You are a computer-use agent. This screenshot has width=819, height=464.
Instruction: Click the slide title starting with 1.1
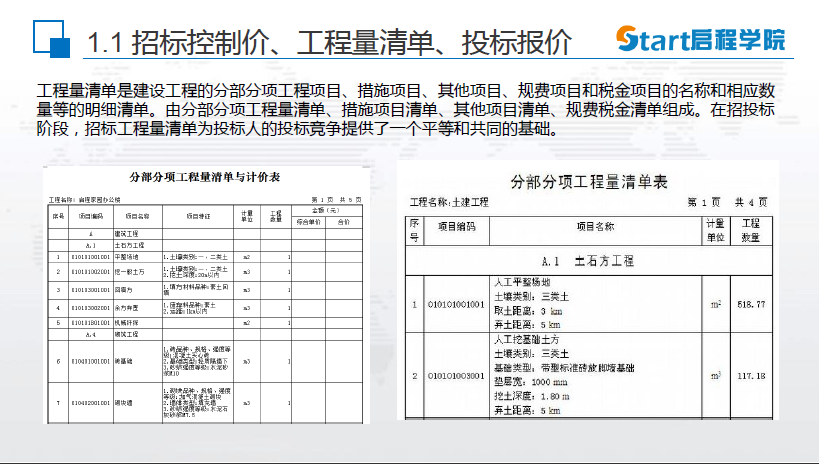click(329, 42)
